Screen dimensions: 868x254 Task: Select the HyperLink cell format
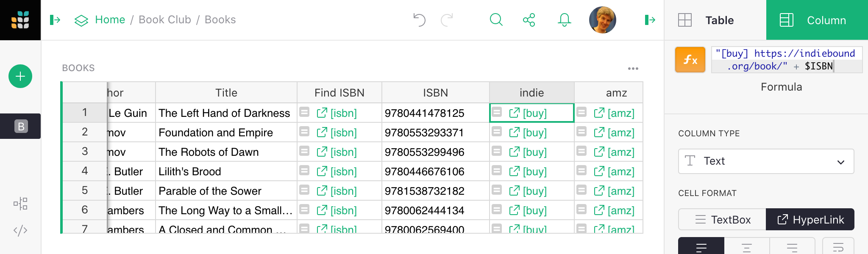tap(810, 219)
